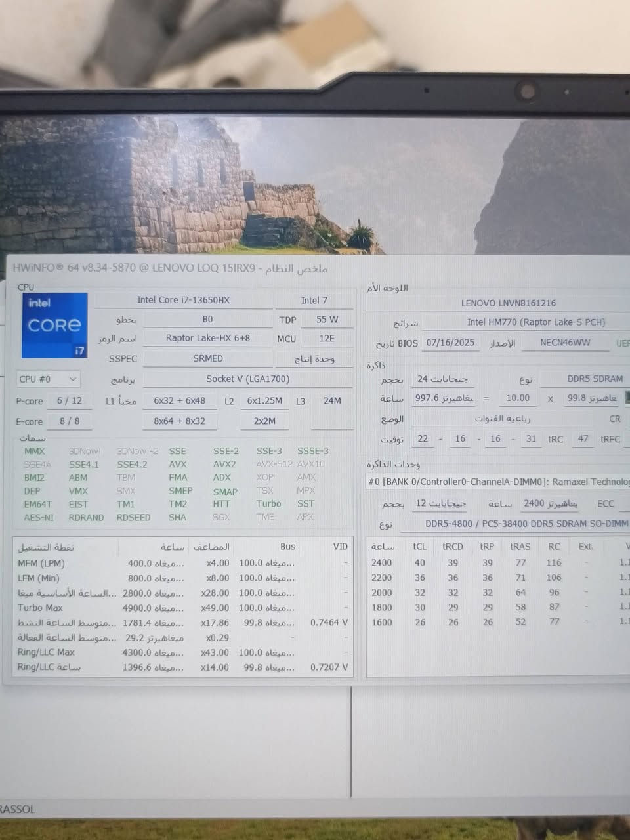Click the 0.7464 V VID value
630x840 pixels.
coord(329,622)
